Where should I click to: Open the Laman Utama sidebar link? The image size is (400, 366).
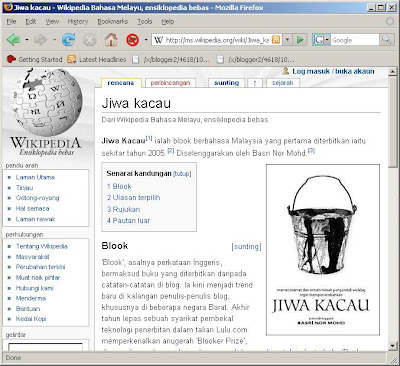point(35,177)
